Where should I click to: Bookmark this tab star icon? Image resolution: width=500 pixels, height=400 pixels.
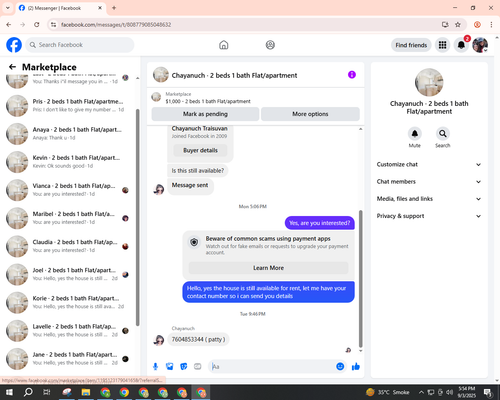click(458, 25)
